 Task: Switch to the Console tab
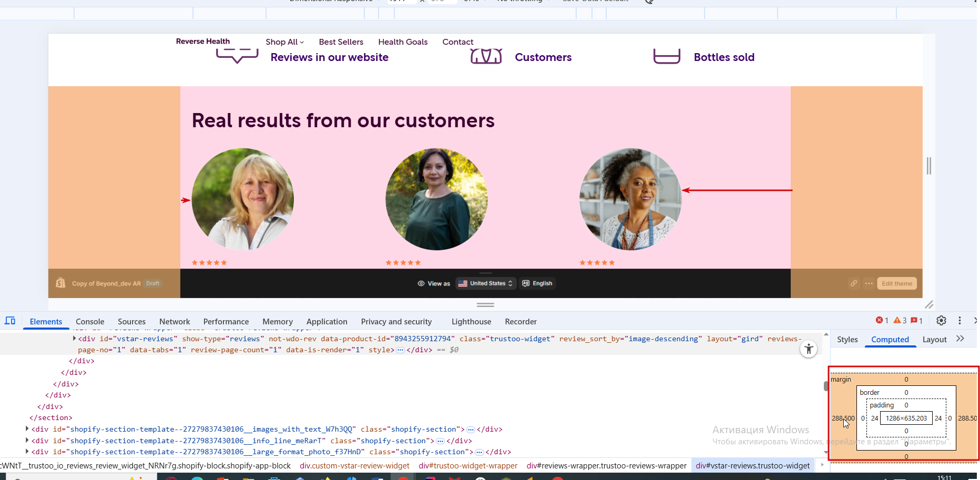click(x=90, y=322)
